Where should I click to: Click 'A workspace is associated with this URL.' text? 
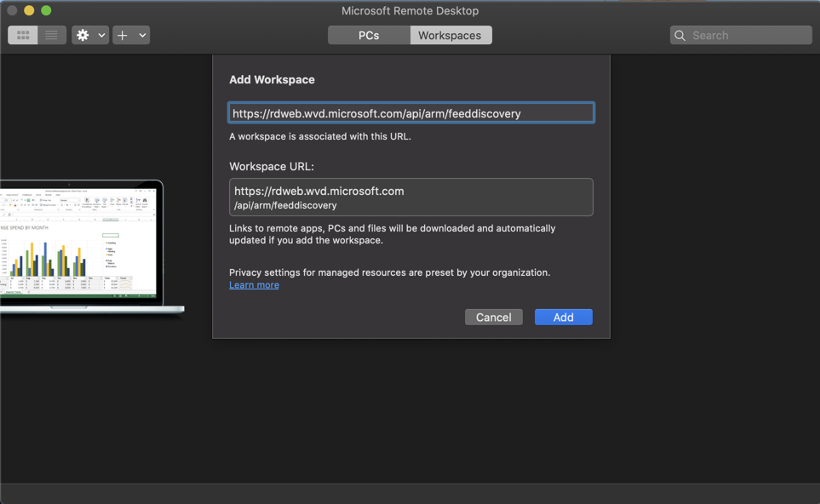click(320, 136)
